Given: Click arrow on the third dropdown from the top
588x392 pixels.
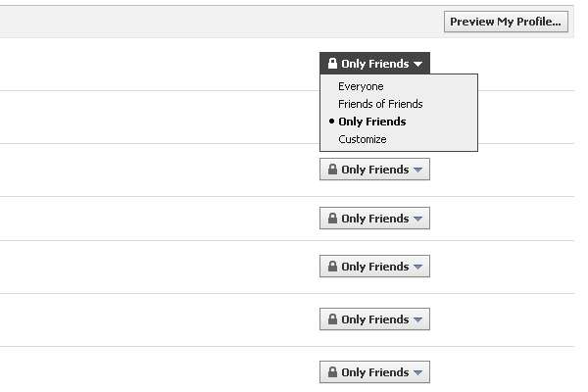Looking at the screenshot, I should [418, 219].
